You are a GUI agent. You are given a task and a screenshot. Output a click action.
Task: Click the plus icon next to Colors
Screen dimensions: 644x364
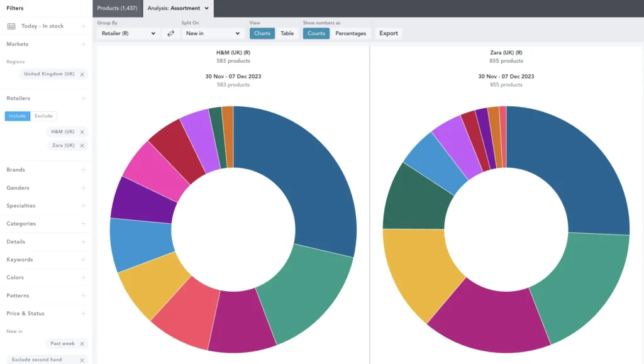pyautogui.click(x=83, y=277)
